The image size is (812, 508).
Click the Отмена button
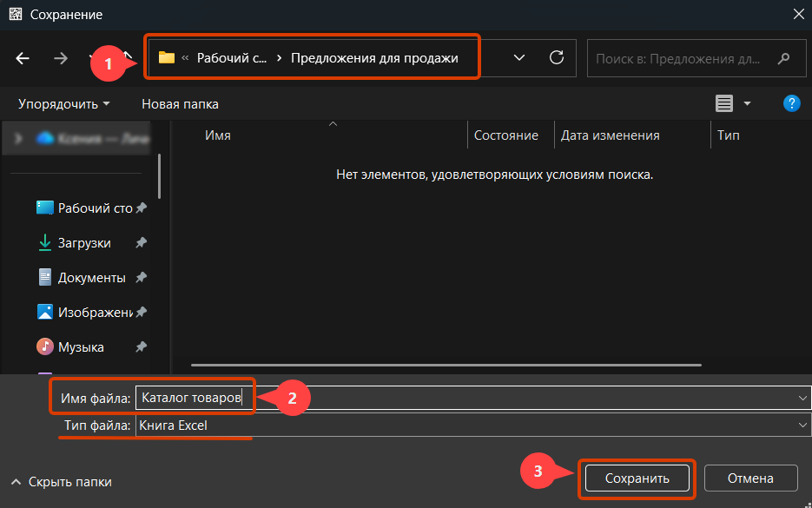point(750,478)
